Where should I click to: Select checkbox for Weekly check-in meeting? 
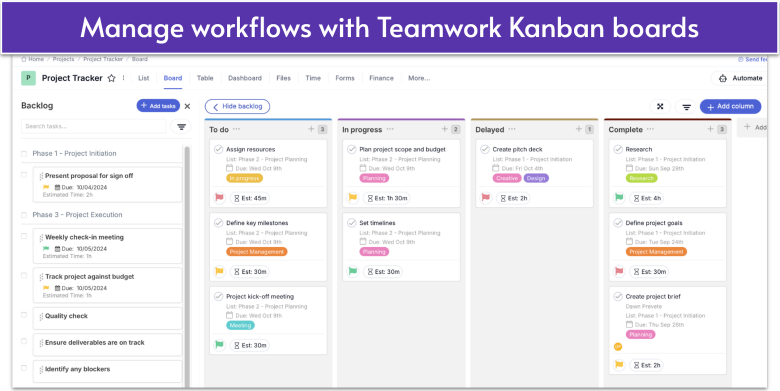pyautogui.click(x=24, y=236)
